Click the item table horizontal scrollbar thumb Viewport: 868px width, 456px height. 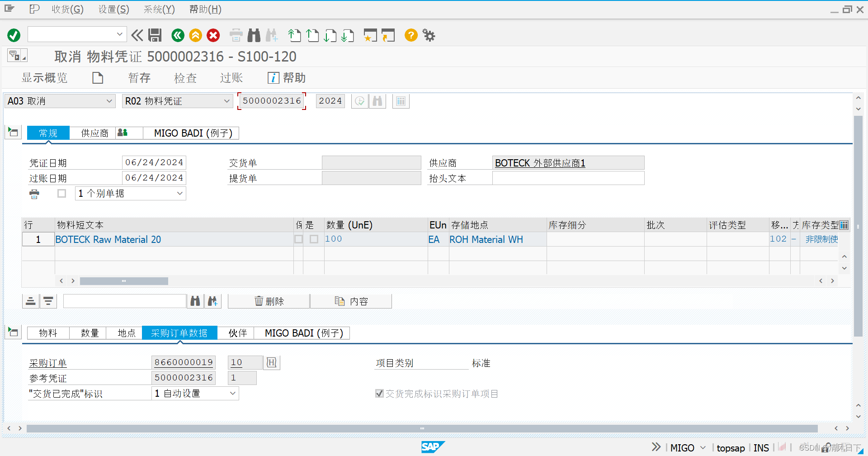pos(124,281)
